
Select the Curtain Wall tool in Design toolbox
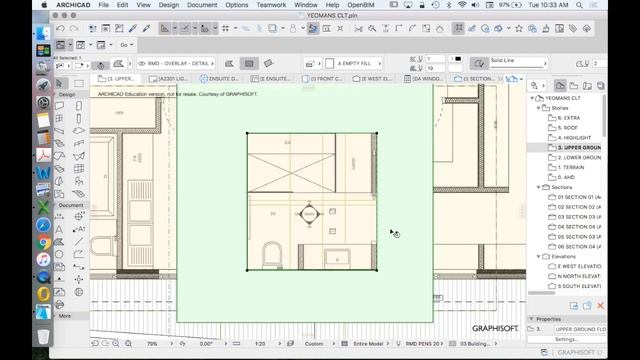coord(79,169)
